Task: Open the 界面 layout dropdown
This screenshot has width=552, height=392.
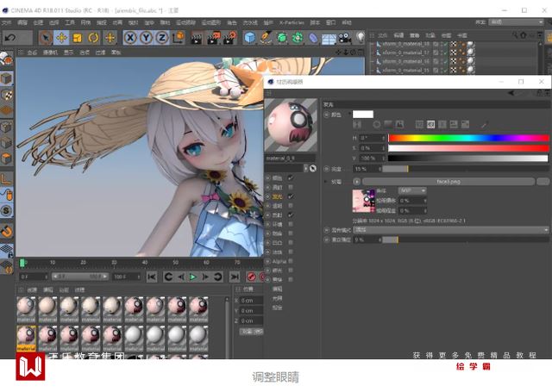Action: pos(516,22)
